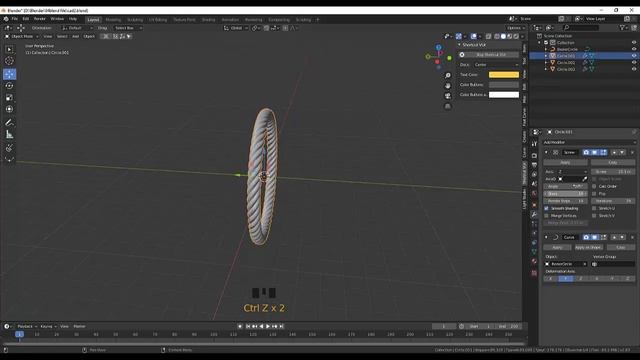640x360 pixels.
Task: Toggle the Calc Order checkbox
Action: [x=594, y=186]
